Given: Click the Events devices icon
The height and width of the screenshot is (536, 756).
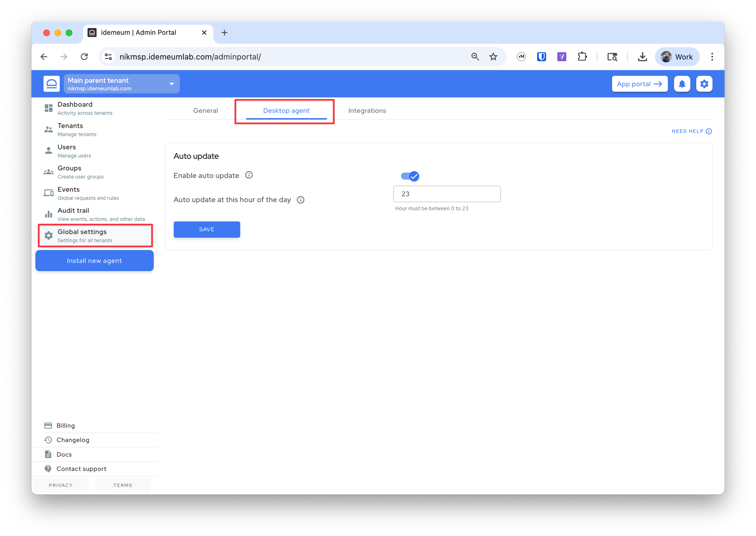Looking at the screenshot, I should coord(49,193).
